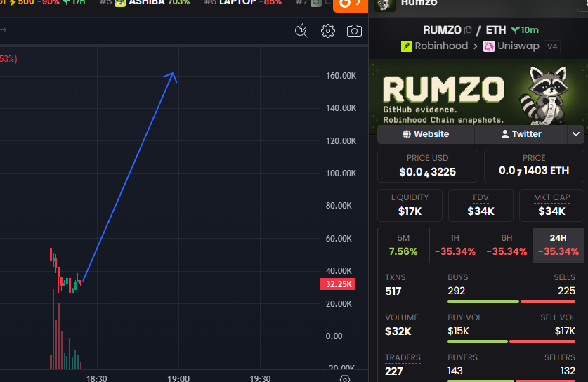Expand more social links chevron
This screenshot has width=588, height=382.
[576, 134]
